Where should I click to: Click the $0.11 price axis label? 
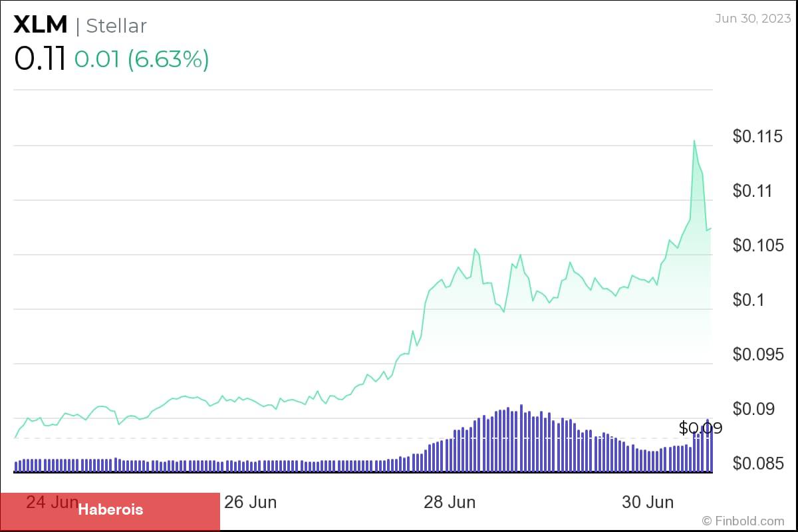tap(753, 191)
